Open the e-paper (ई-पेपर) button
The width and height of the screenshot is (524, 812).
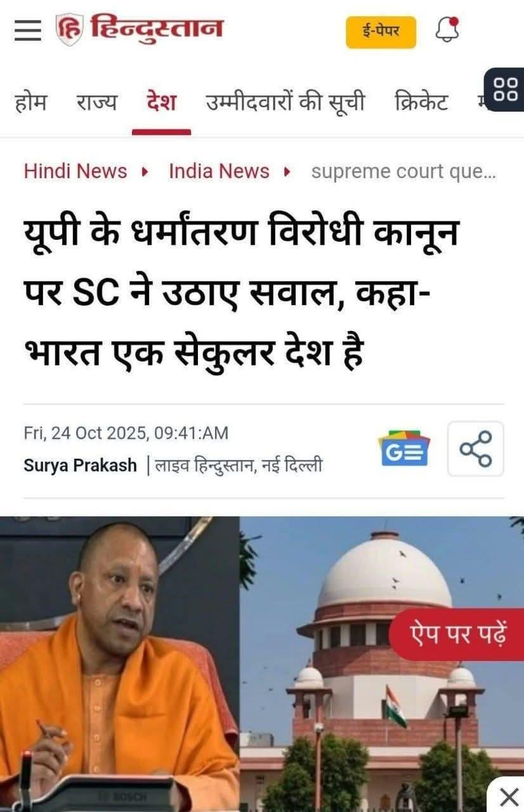click(x=381, y=32)
